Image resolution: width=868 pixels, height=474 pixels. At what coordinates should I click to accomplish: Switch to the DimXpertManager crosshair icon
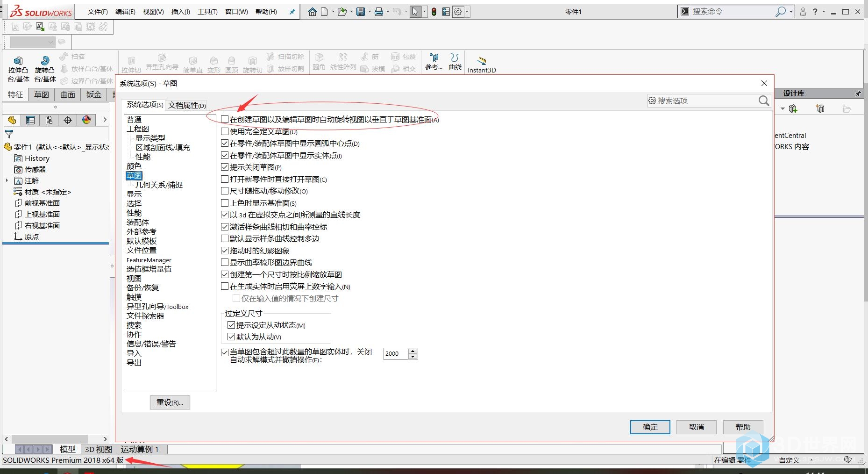[68, 120]
